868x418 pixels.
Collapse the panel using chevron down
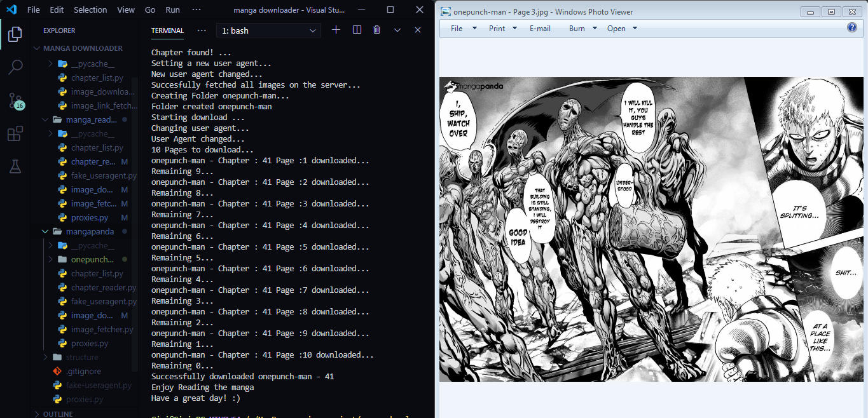click(x=397, y=30)
